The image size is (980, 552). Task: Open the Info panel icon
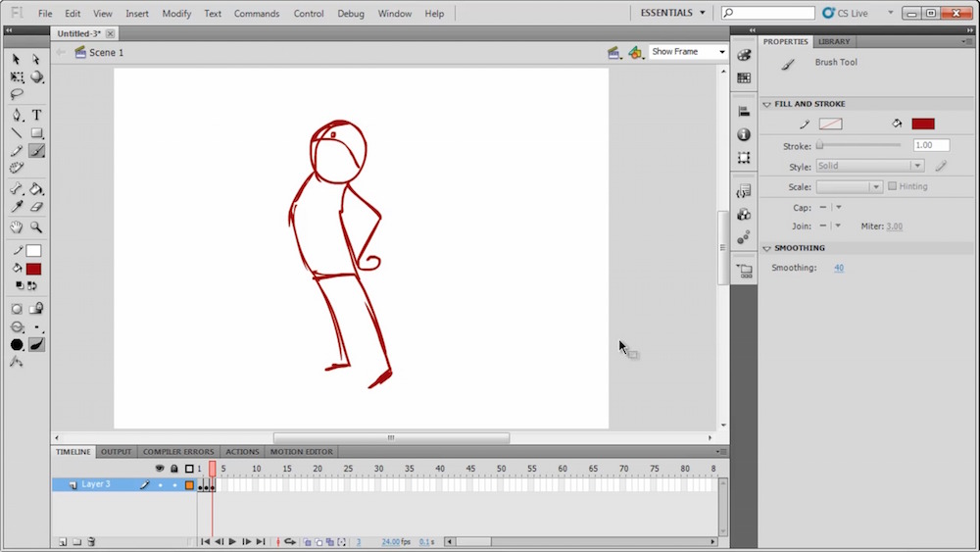[744, 134]
